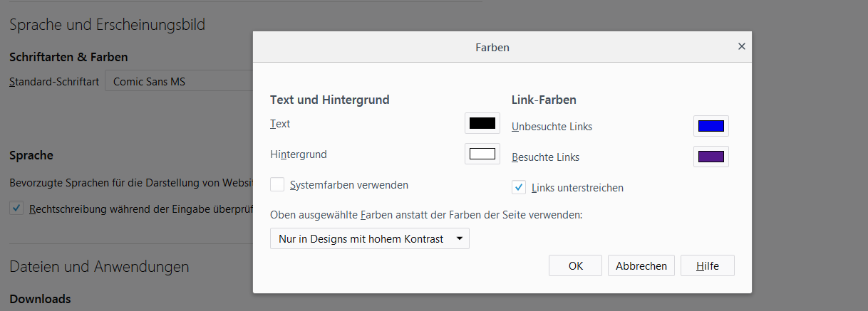Click the 'Sprache und Erscheinungsbild' section heading
Image resolution: width=868 pixels, height=311 pixels.
(107, 25)
